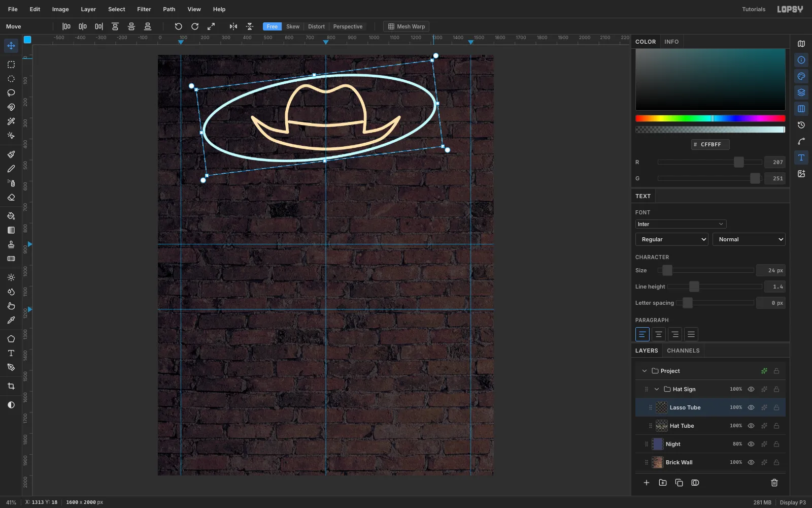This screenshot has height=508, width=812.
Task: Select the clone stamp tool
Action: tap(11, 244)
